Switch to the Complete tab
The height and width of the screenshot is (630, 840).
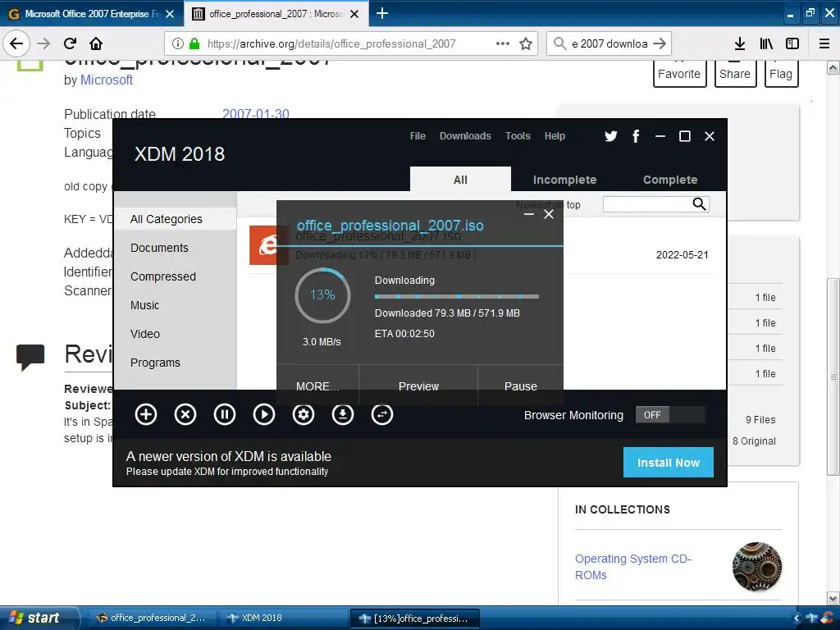[670, 180]
